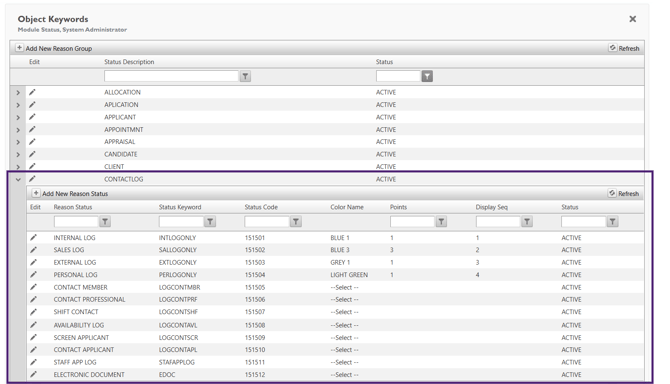Viewport: 670px width, 384px height.
Task: Expand the APPOINTMNT row
Action: tap(18, 129)
